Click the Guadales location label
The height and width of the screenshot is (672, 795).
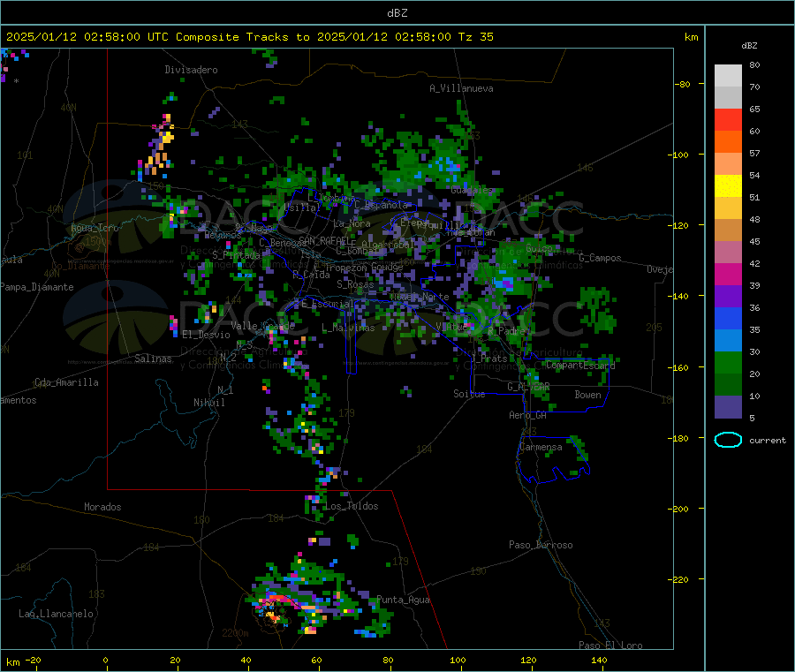click(x=472, y=190)
